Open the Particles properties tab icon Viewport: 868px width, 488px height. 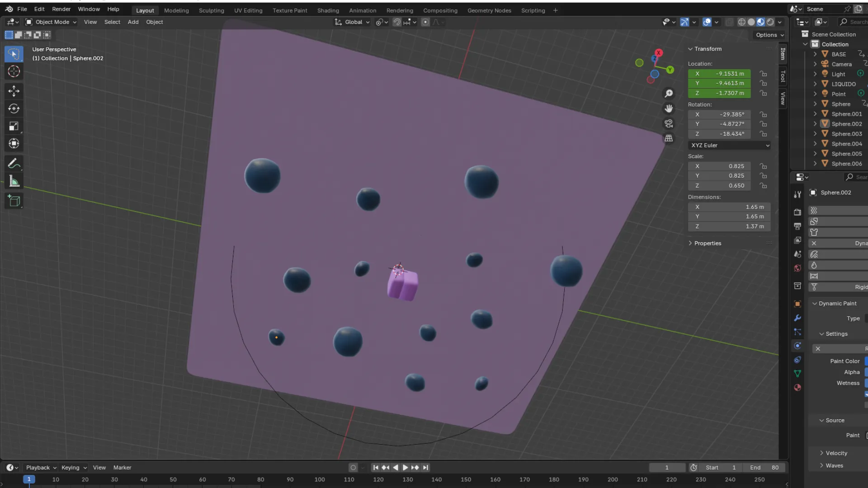click(x=797, y=332)
